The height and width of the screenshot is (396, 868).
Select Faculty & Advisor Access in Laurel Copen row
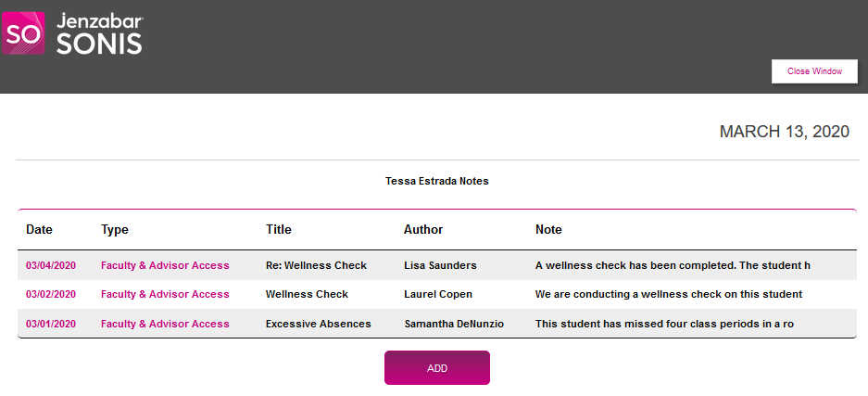click(x=165, y=295)
